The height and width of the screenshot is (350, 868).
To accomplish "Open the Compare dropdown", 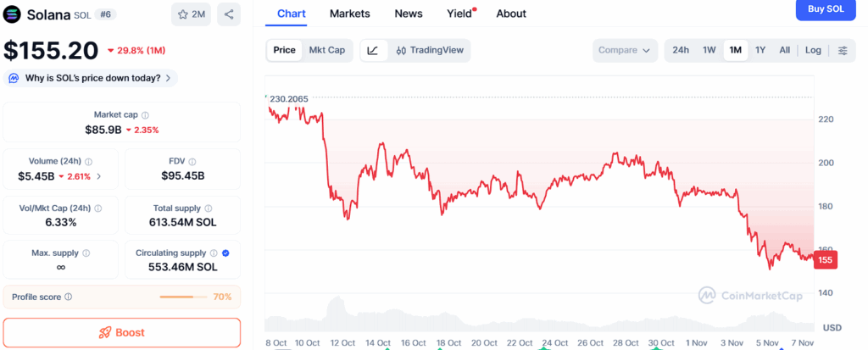I will (x=626, y=50).
